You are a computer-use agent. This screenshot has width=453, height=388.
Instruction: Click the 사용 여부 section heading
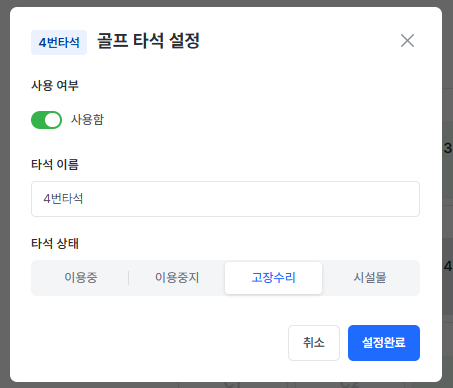pyautogui.click(x=55, y=86)
